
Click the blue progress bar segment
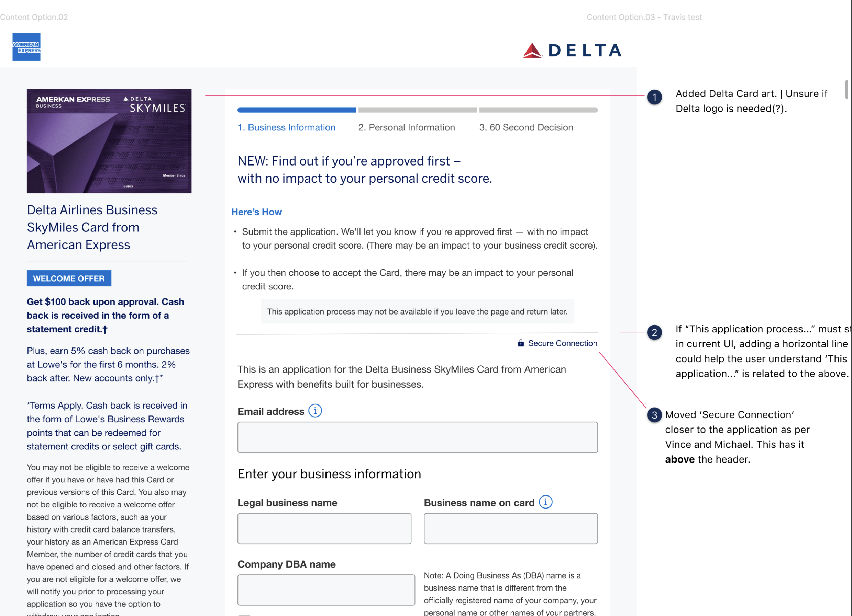click(296, 110)
